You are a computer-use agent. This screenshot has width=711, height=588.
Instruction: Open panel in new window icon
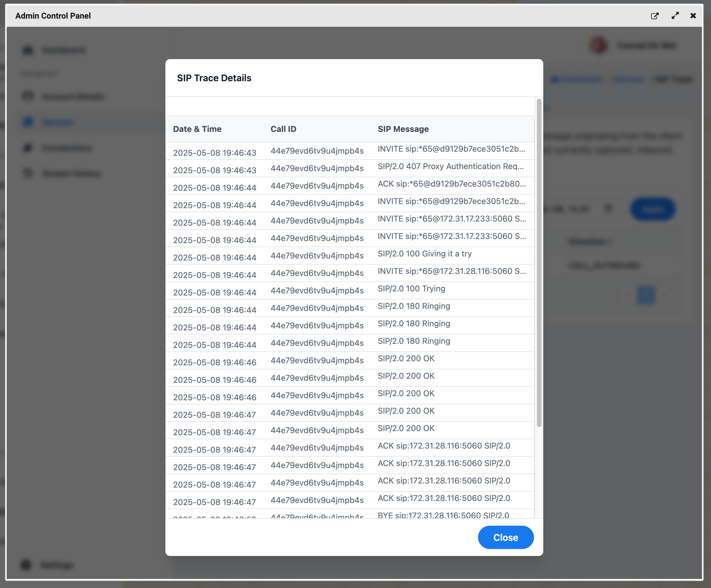click(655, 16)
